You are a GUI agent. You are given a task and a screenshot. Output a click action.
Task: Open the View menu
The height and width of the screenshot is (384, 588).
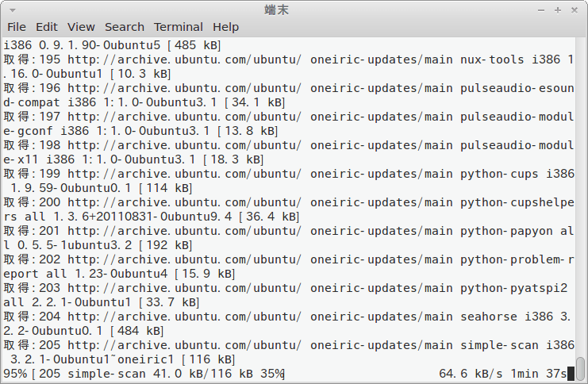[x=81, y=27]
